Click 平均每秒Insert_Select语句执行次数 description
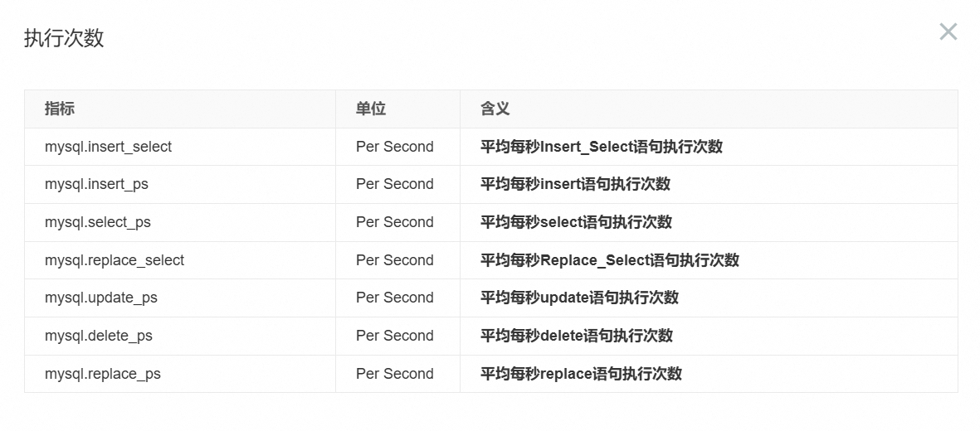This screenshot has height=431, width=980. 602,147
